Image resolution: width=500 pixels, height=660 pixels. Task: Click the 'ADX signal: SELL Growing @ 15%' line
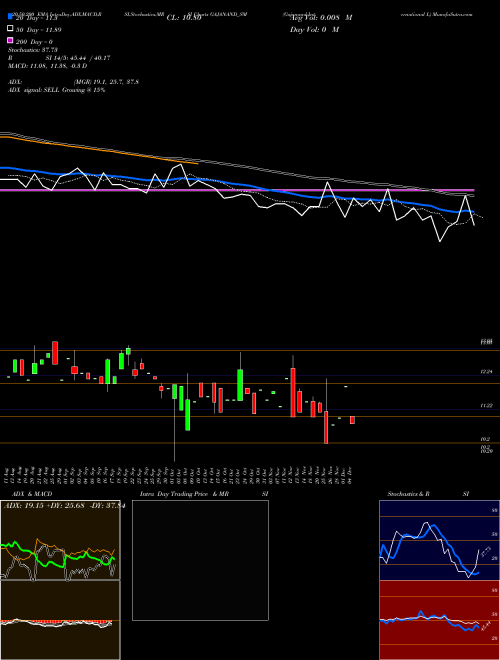[56, 90]
